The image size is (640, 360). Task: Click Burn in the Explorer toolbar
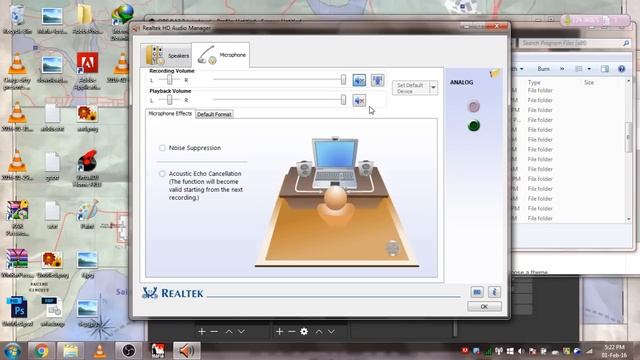point(543,69)
